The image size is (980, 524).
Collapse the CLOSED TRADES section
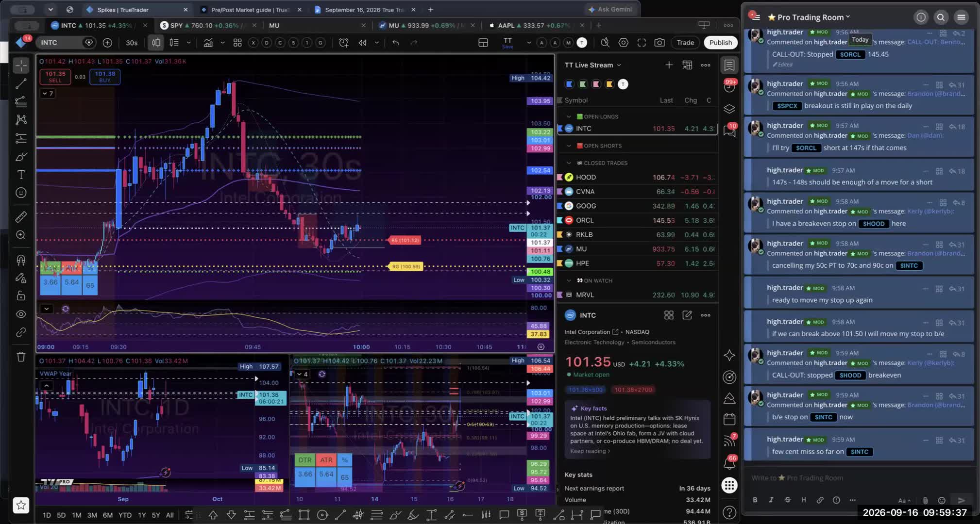pyautogui.click(x=569, y=163)
